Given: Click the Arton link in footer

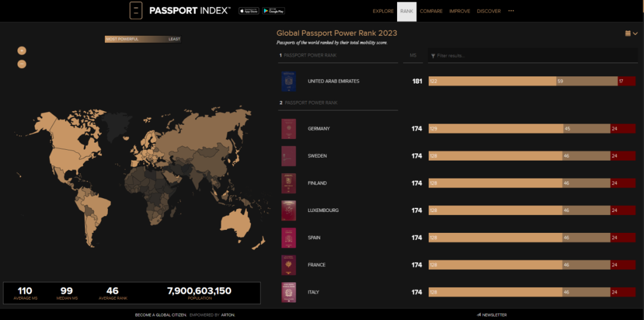Looking at the screenshot, I should [x=229, y=315].
